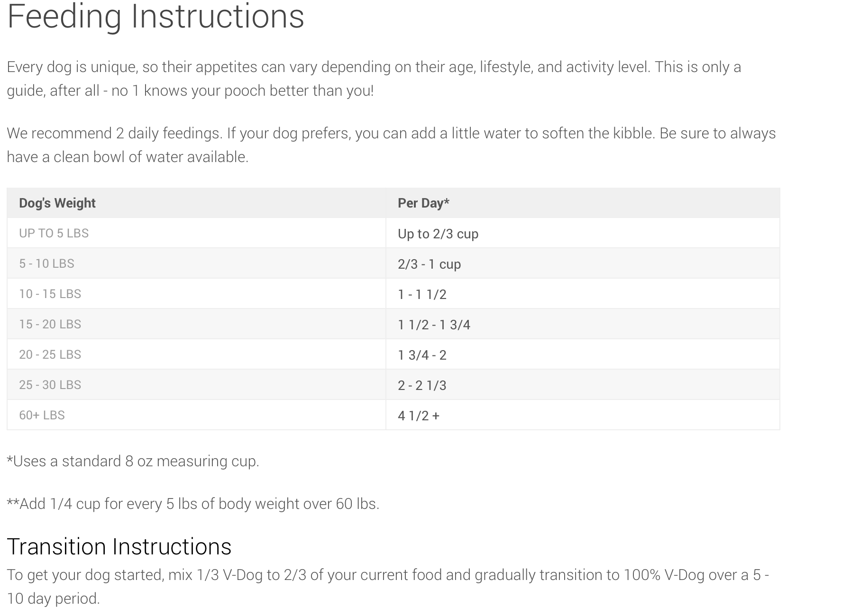This screenshot has height=616, width=860.
Task: Select the UP TO 5 LBS cell
Action: [x=54, y=233]
